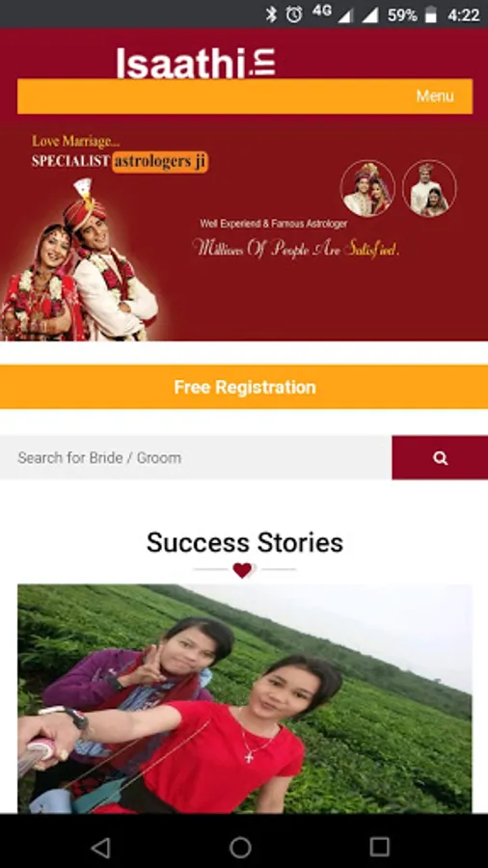The height and width of the screenshot is (868, 488).
Task: Open the Isaathi.in logo link
Action: pyautogui.click(x=196, y=63)
